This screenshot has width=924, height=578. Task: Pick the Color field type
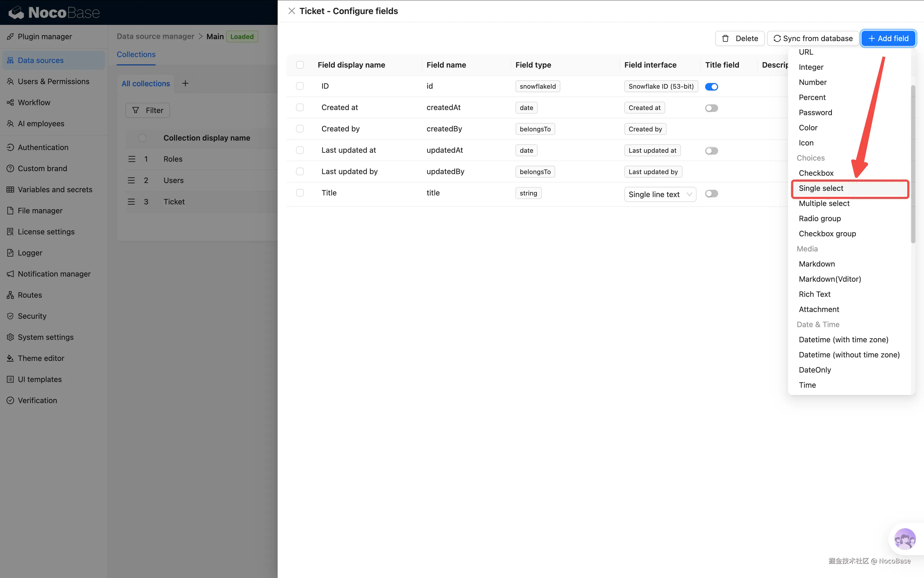coord(808,128)
